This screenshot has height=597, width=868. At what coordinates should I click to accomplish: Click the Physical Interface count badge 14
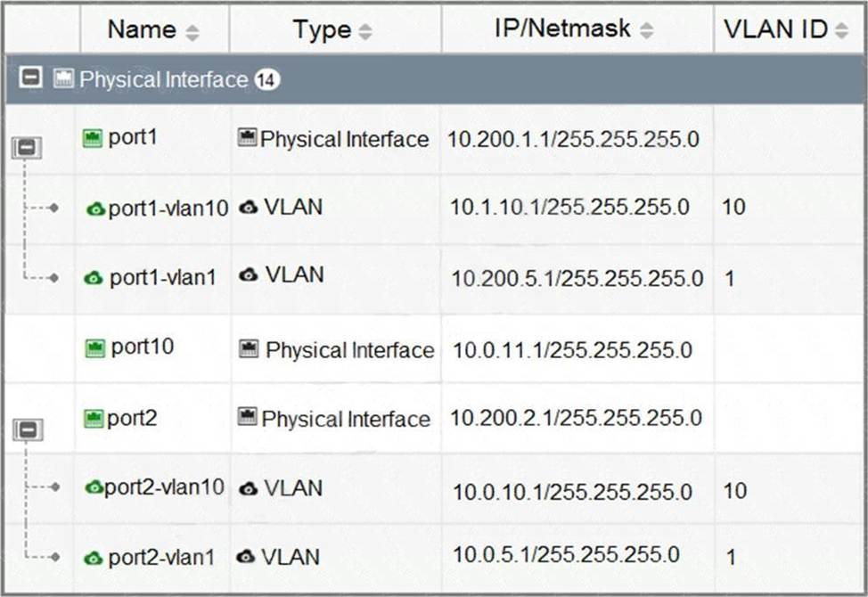(267, 79)
